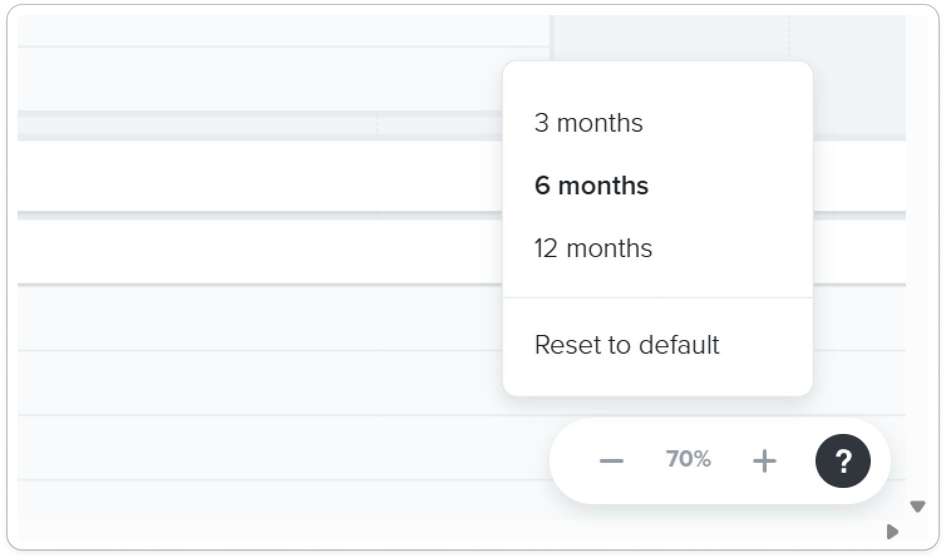Click the plus zoom in icon
Image resolution: width=946 pixels, height=560 pixels.
[x=764, y=461]
